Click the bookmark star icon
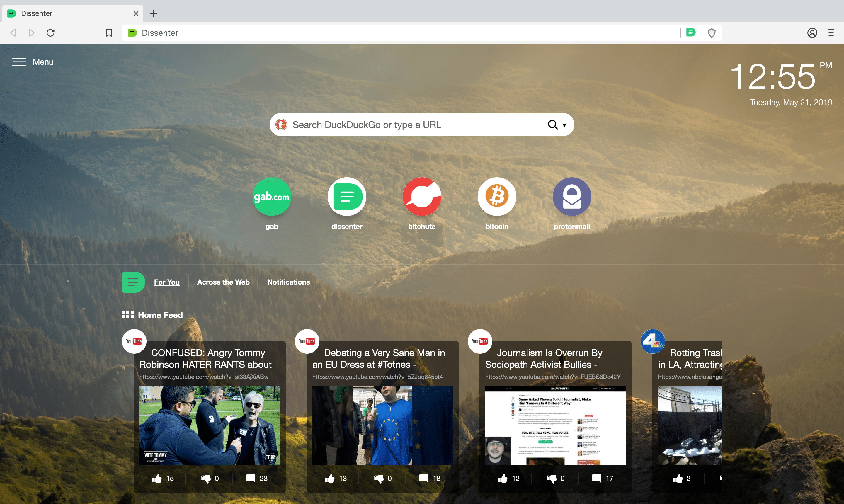 tap(109, 33)
